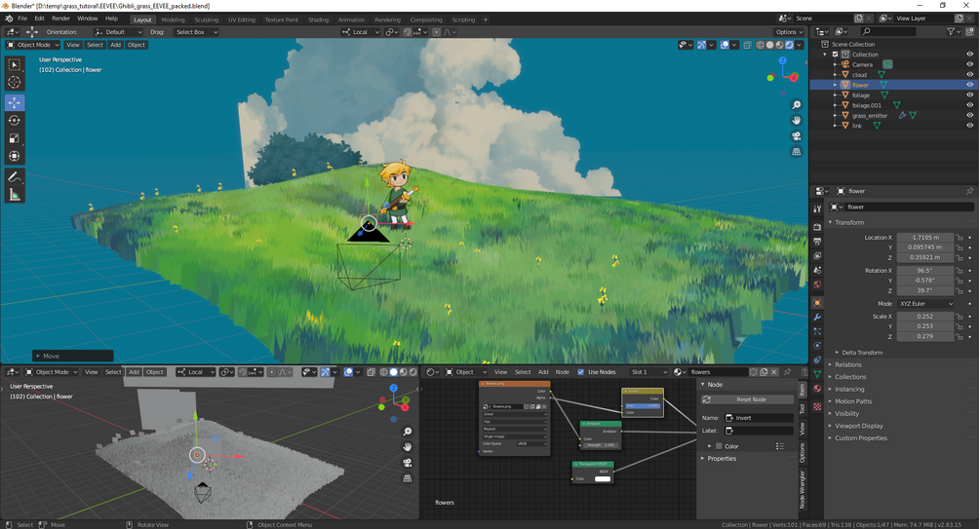Screen dimensions: 980x529
Task: Hide the cloud object in outliner
Action: 970,74
